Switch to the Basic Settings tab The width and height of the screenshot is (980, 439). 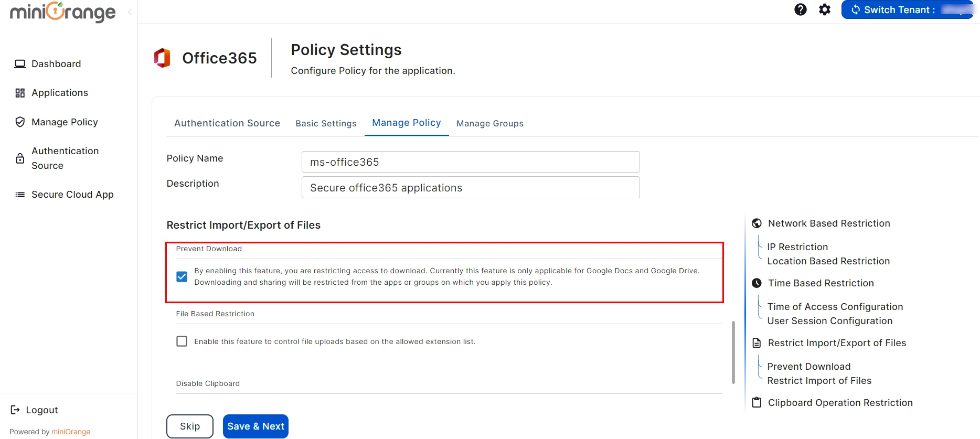pyautogui.click(x=326, y=123)
